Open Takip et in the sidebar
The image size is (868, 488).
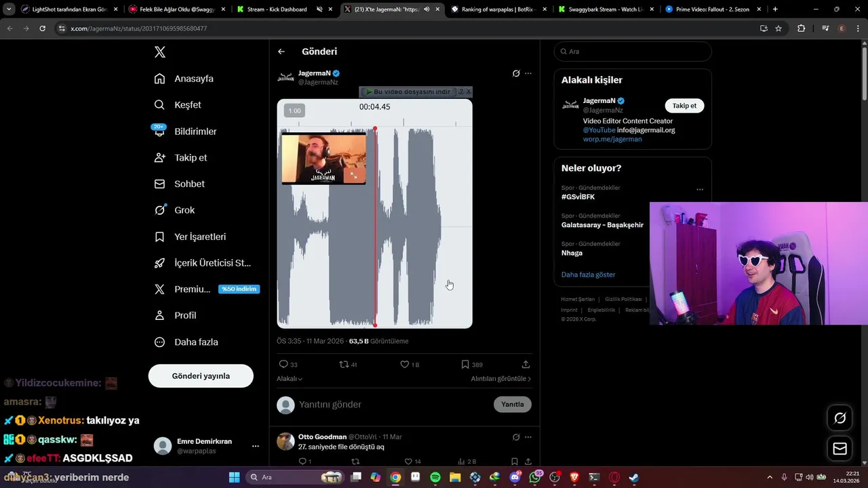coord(181,157)
